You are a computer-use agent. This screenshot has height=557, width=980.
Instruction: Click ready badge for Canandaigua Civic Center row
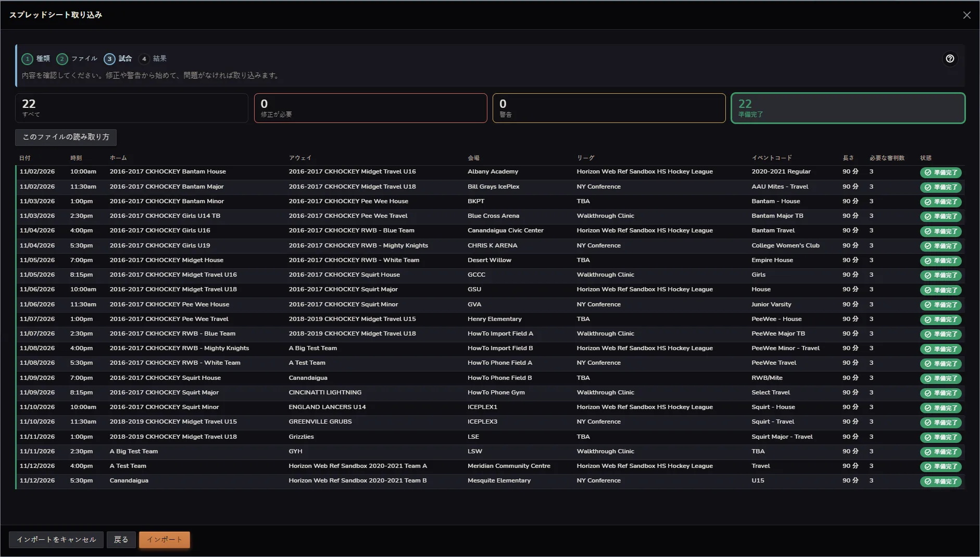940,231
